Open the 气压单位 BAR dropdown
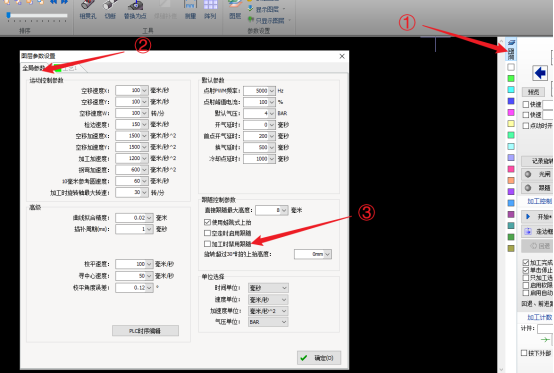554x373 pixels. (x=268, y=322)
